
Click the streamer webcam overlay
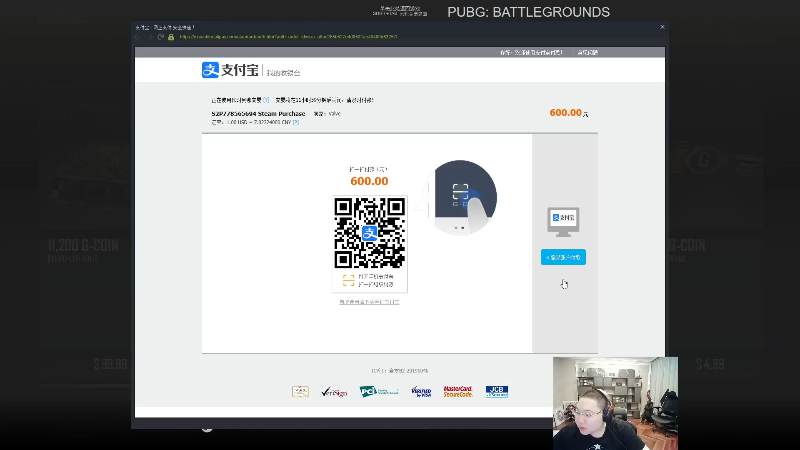tap(615, 403)
